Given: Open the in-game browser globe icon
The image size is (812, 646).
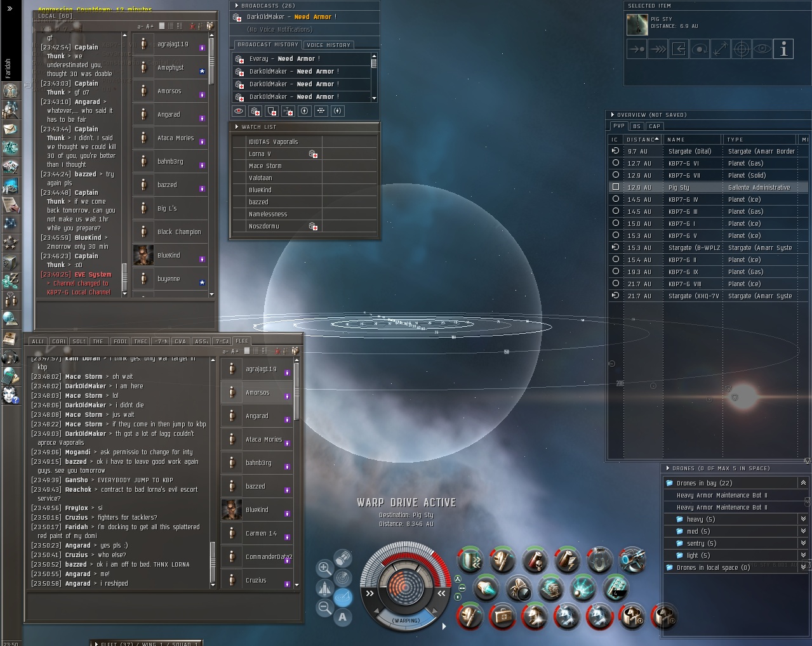Looking at the screenshot, I should pyautogui.click(x=11, y=319).
